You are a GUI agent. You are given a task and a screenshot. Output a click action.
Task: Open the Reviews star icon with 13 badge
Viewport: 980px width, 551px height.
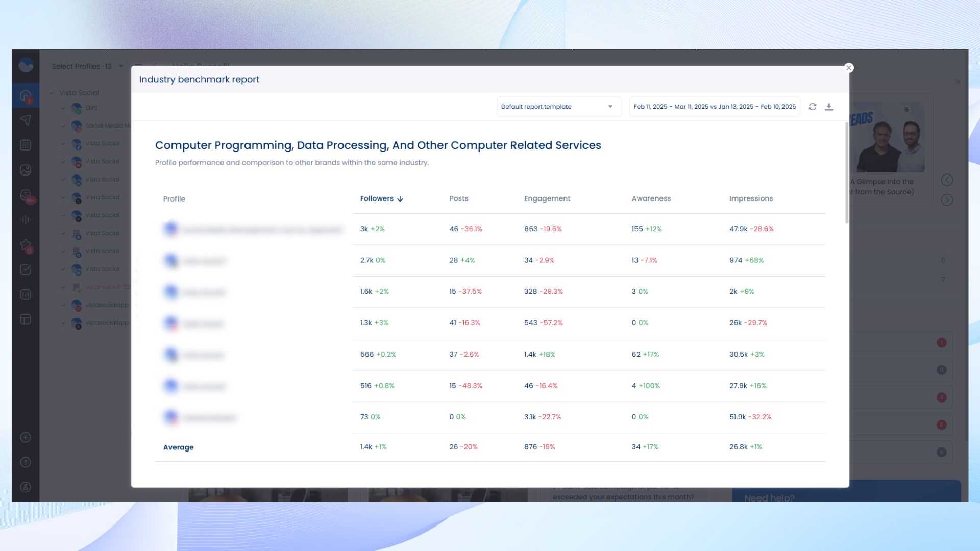tap(26, 244)
